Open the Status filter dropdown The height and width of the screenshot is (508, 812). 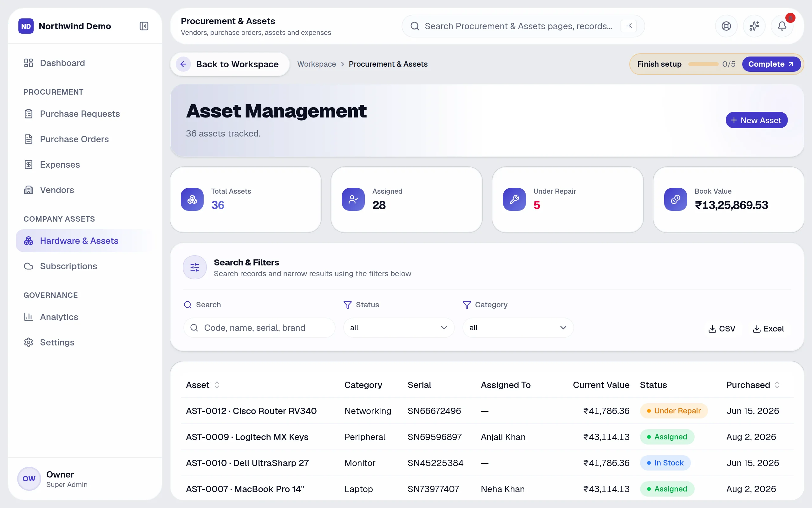click(x=399, y=328)
